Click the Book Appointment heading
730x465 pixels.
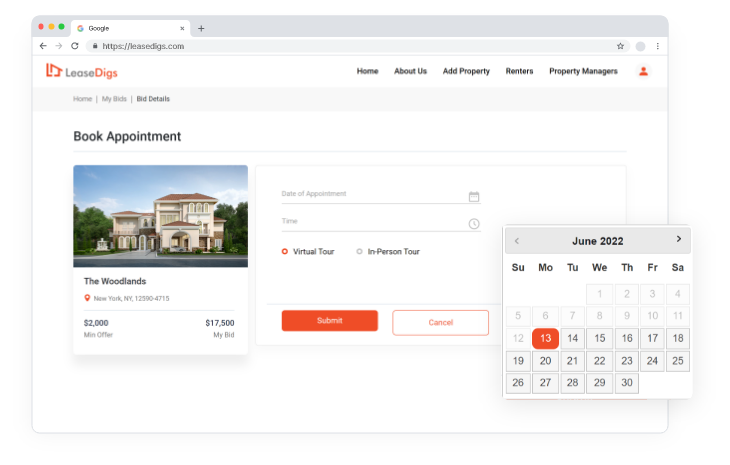tap(127, 136)
